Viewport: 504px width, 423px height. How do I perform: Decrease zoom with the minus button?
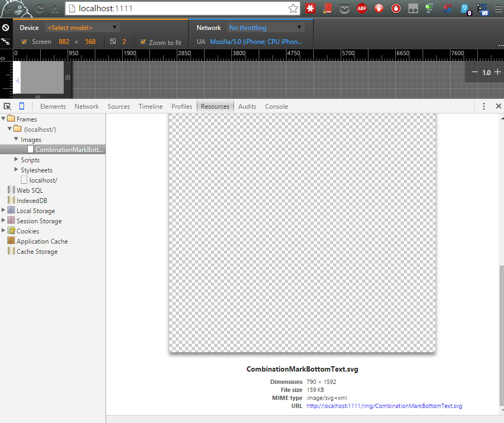click(475, 72)
